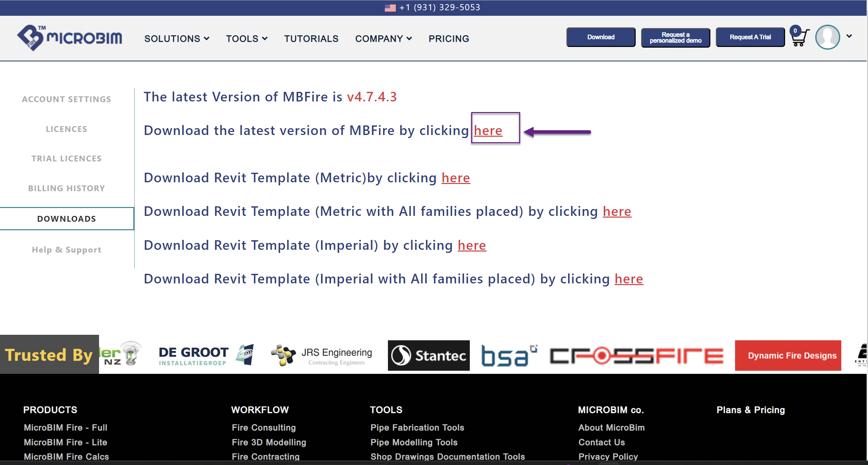
Task: Open MicroBIM Fire - Full footer link
Action: (65, 428)
